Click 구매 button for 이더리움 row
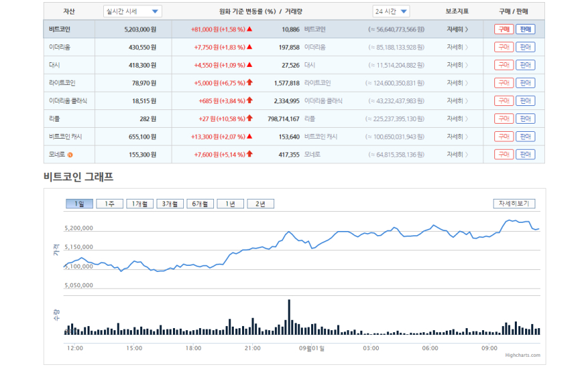The image size is (588, 367). click(504, 47)
